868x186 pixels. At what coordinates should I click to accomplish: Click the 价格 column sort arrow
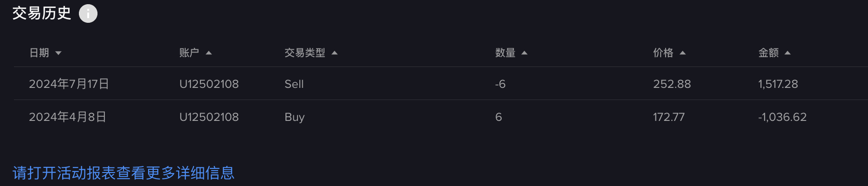(683, 53)
